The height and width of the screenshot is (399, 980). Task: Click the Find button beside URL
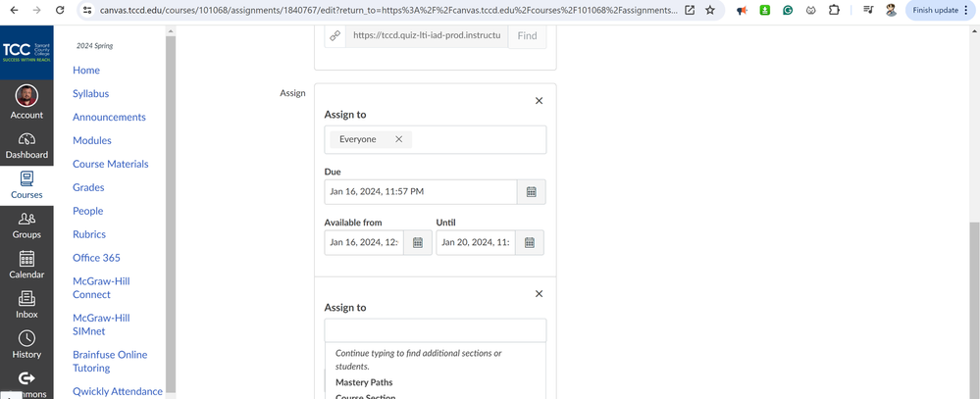[527, 35]
